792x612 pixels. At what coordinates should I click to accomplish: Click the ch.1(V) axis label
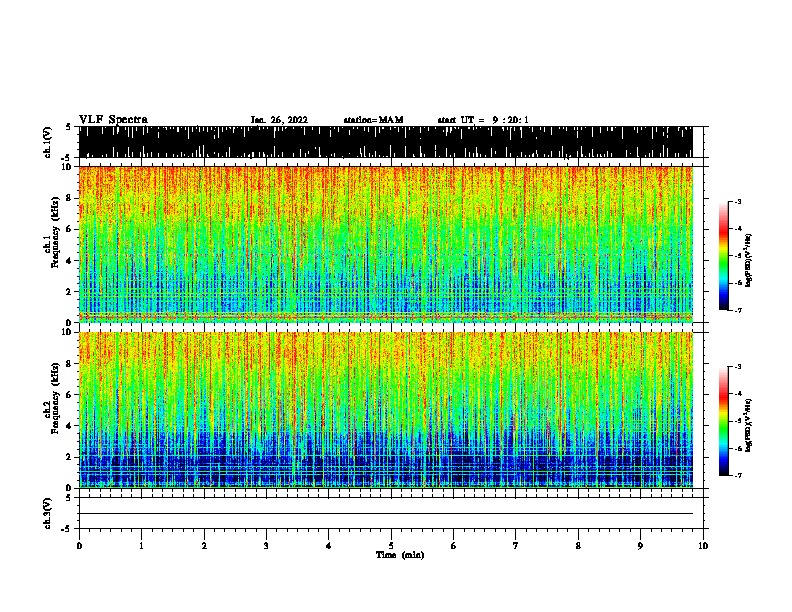pos(48,142)
